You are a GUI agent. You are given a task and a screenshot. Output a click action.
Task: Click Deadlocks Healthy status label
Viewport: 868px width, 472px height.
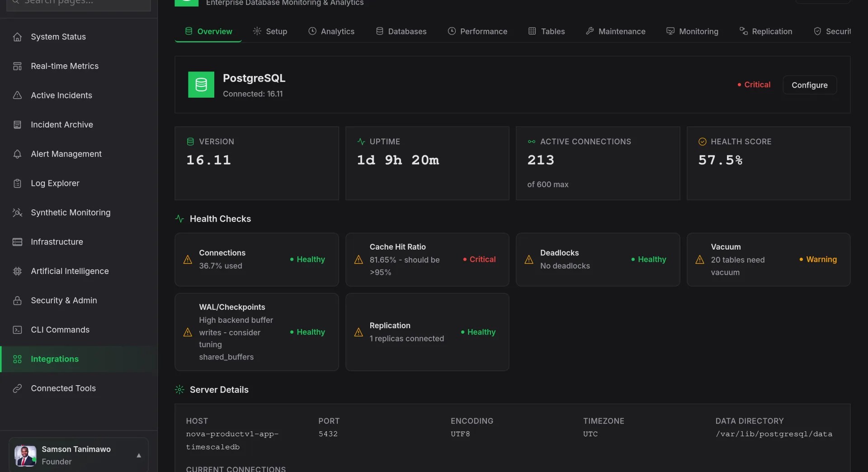tap(649, 260)
